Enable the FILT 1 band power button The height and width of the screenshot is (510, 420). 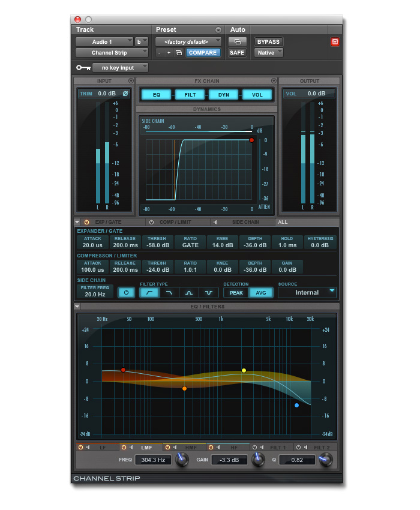pos(254,447)
